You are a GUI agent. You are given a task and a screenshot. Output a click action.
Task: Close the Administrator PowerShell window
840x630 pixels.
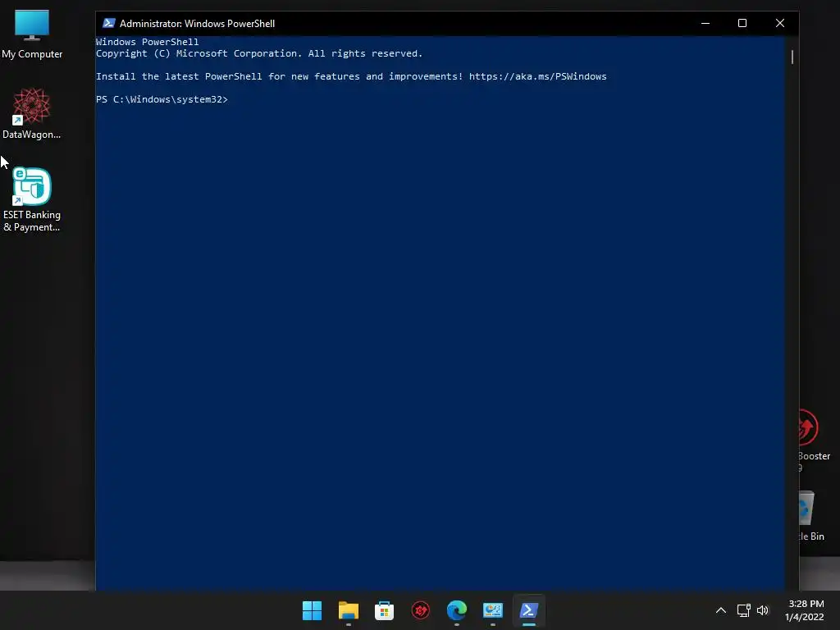pyautogui.click(x=780, y=23)
